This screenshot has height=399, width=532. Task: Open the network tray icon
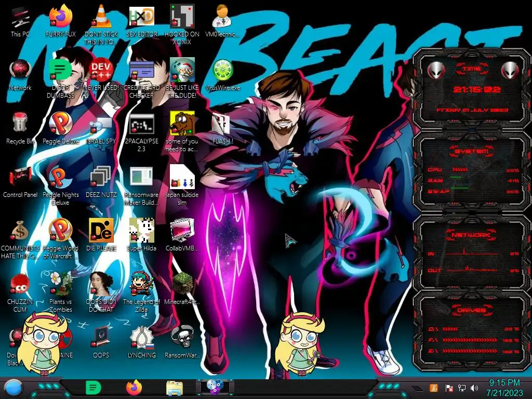462,388
